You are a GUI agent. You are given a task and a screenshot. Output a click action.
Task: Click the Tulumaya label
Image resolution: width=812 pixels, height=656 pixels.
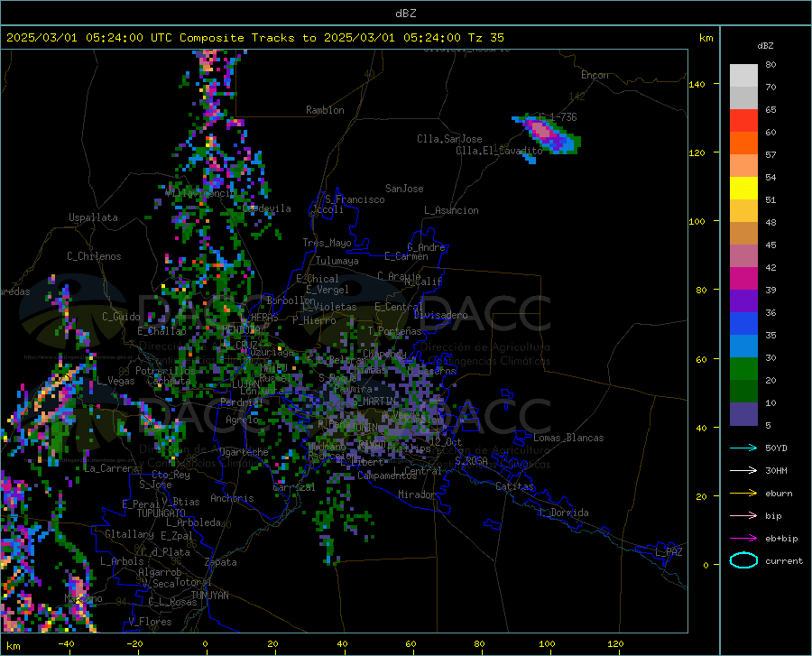tap(337, 261)
